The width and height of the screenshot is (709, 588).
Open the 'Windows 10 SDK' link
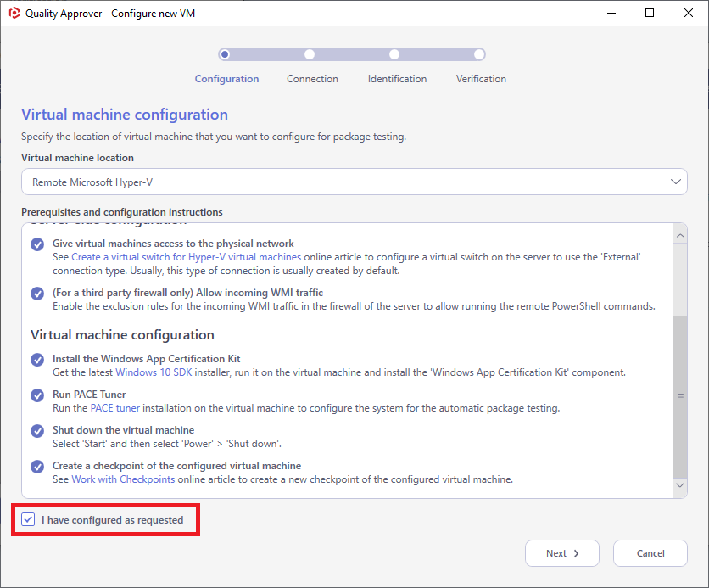(154, 372)
